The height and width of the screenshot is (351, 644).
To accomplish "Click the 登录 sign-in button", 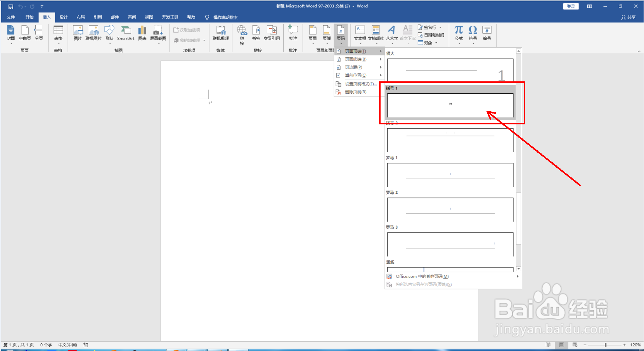I will pos(570,6).
